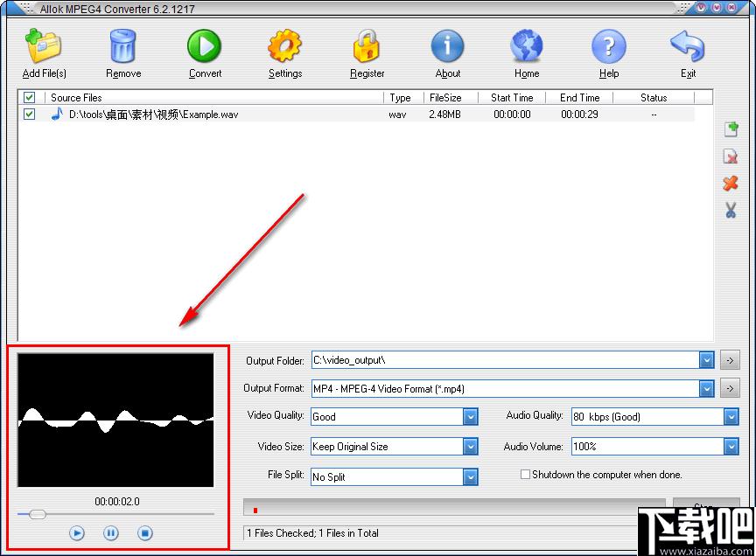Click the Remove trash can icon

click(123, 45)
